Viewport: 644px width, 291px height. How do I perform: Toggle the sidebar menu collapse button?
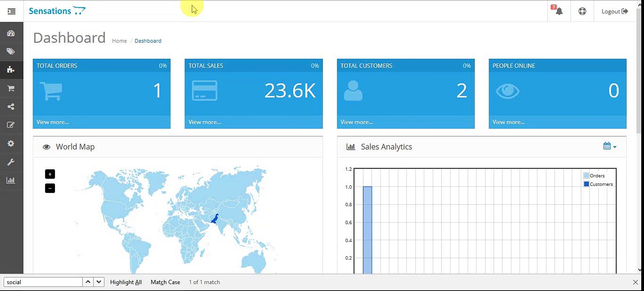11,11
